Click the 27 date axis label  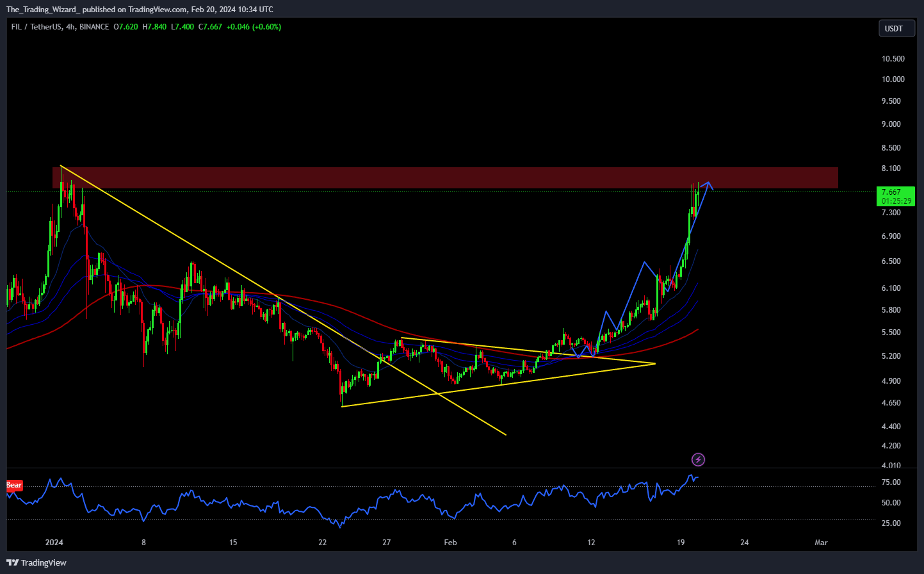tap(387, 543)
